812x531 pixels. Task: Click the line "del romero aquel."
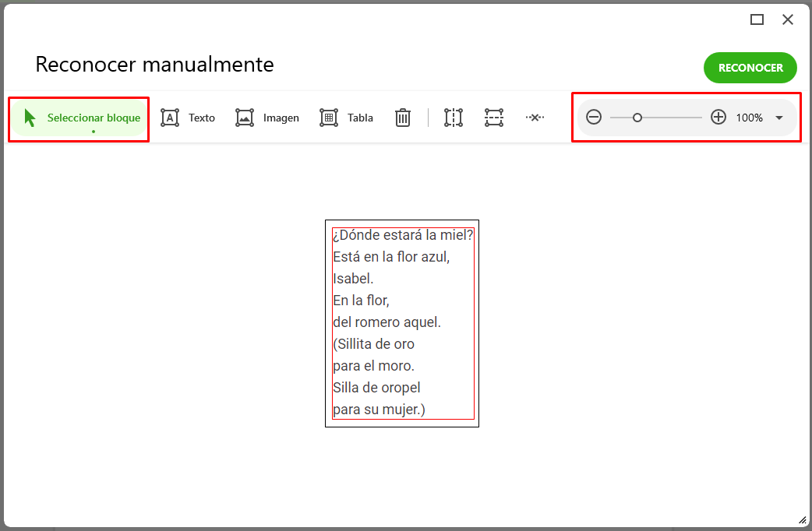coord(387,322)
